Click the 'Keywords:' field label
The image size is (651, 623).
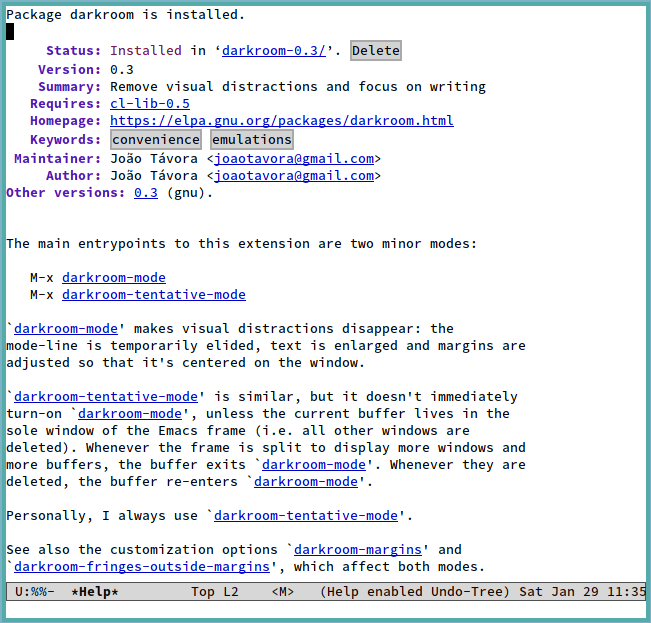pos(66,139)
